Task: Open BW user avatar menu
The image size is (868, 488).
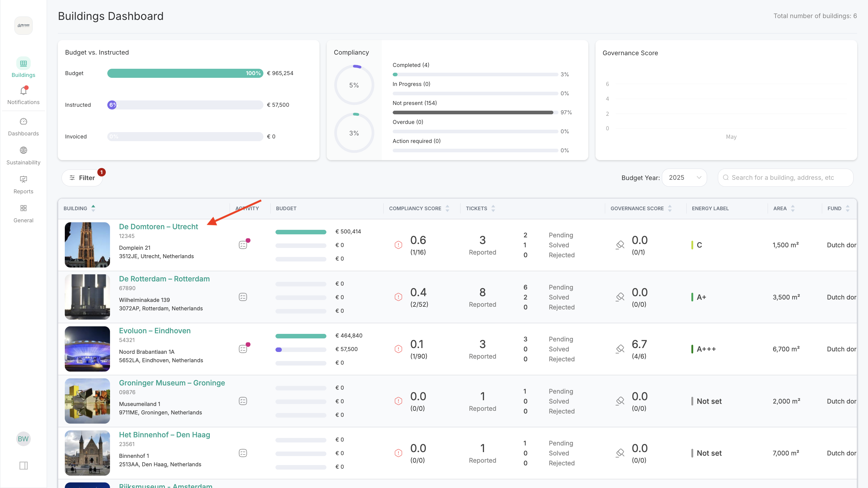Action: (x=23, y=439)
